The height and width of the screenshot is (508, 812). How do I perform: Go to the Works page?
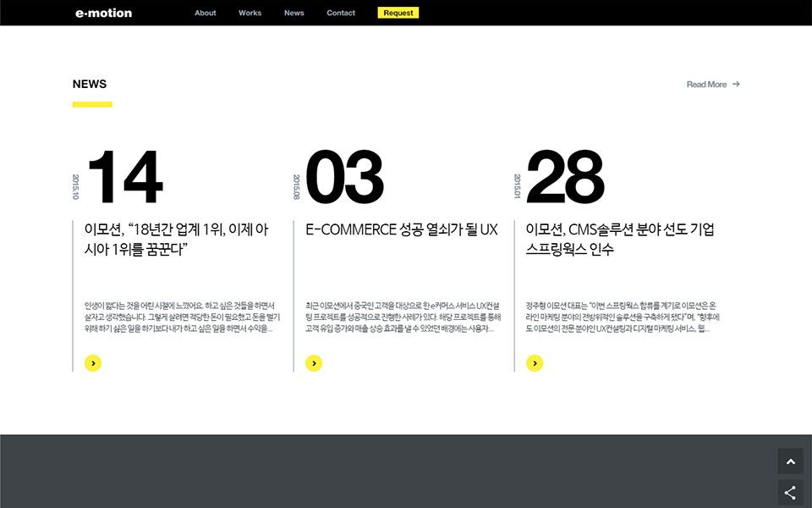tap(250, 13)
